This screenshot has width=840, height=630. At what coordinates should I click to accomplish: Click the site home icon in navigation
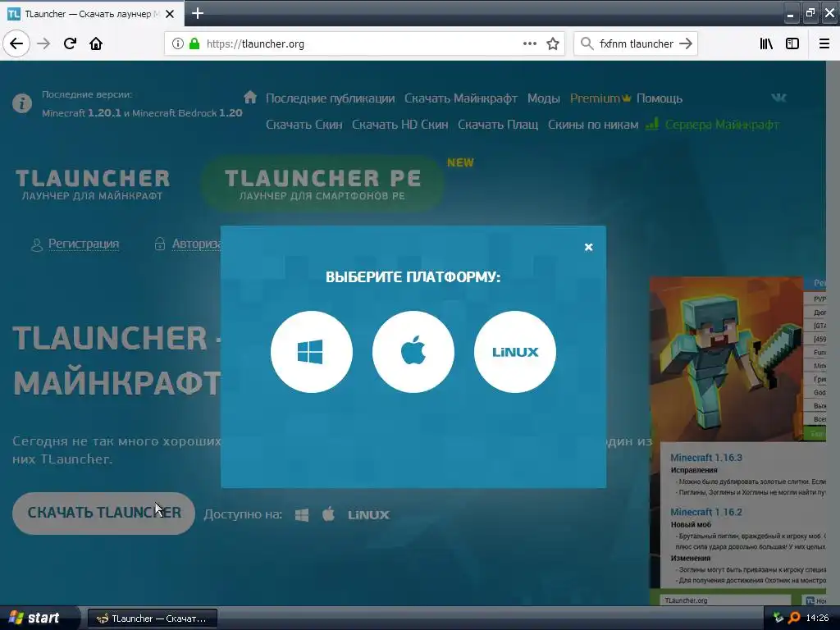point(250,97)
